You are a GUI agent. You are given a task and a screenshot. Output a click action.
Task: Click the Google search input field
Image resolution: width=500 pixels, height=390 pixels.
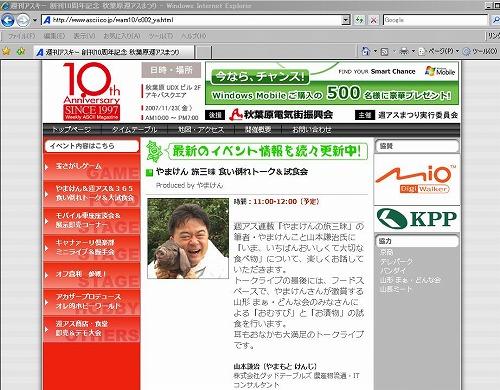(x=435, y=20)
